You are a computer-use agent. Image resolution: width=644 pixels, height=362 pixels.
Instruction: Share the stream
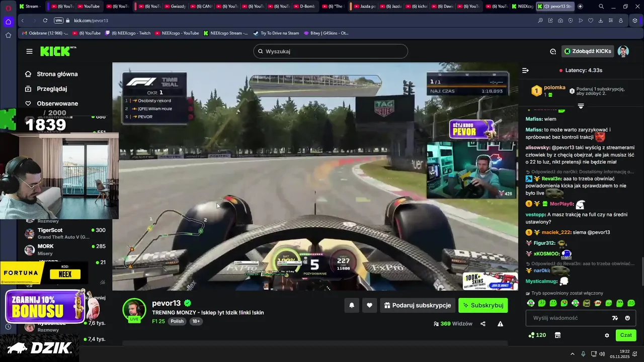click(x=483, y=324)
